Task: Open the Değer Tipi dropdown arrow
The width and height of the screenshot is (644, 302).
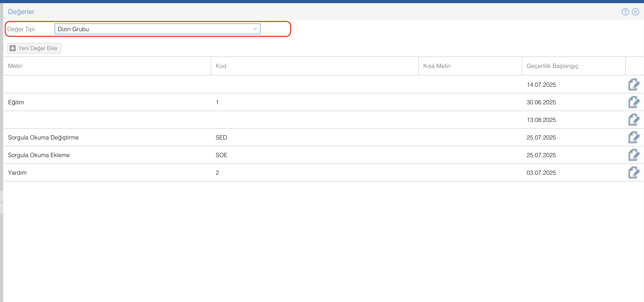Action: [255, 29]
